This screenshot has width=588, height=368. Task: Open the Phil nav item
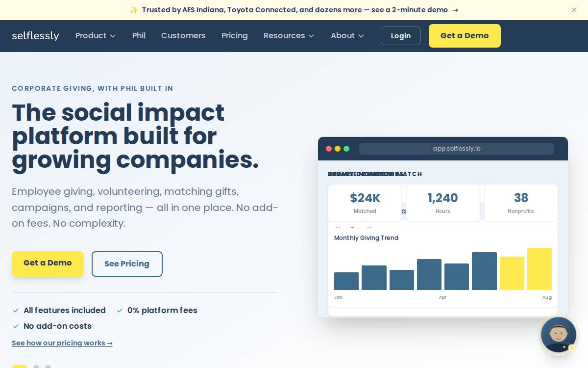click(139, 36)
